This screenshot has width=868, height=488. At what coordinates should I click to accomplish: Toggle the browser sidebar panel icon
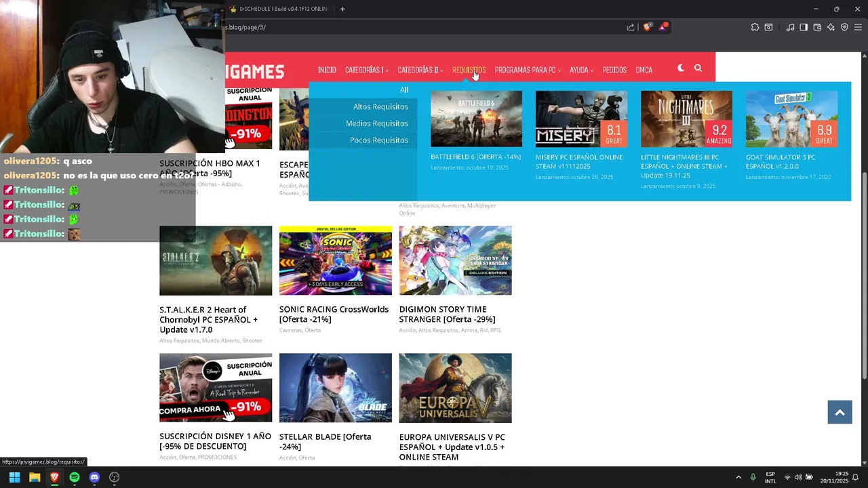(804, 27)
